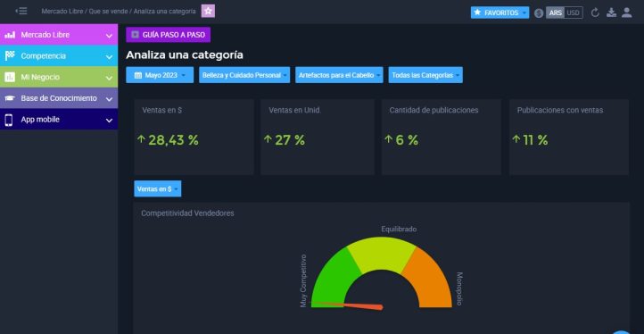644x334 pixels.
Task: Expand the Mi Negocio menu chevron
Action: click(x=109, y=78)
